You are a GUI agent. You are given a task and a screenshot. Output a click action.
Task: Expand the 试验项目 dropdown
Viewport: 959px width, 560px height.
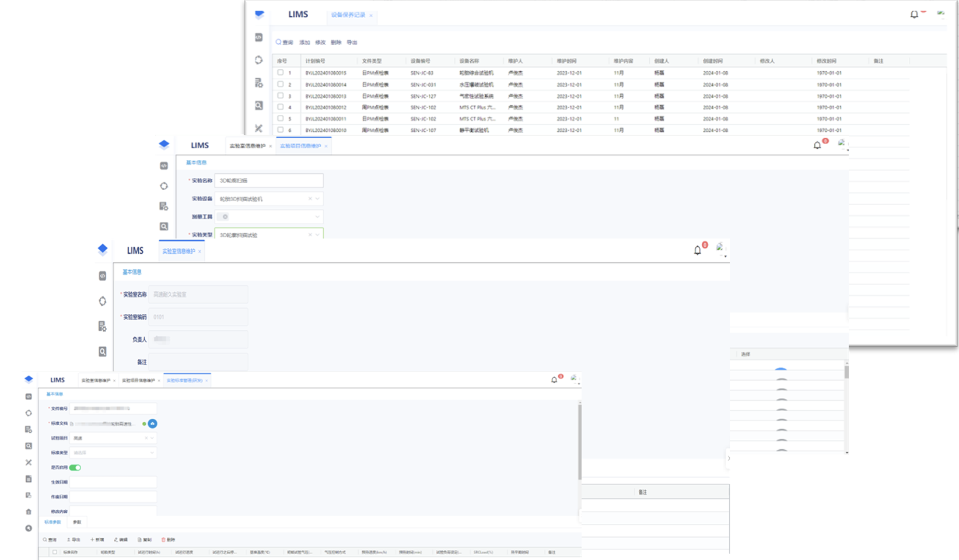pyautogui.click(x=152, y=438)
